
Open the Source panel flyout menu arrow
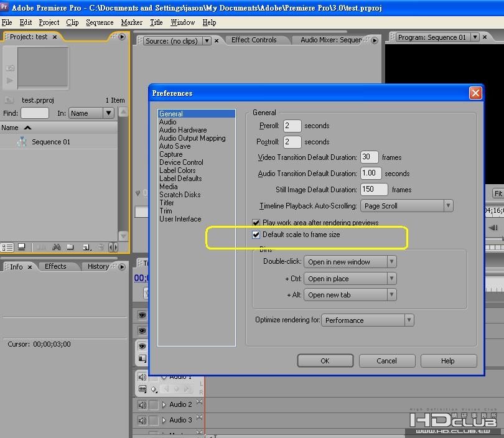pos(375,40)
